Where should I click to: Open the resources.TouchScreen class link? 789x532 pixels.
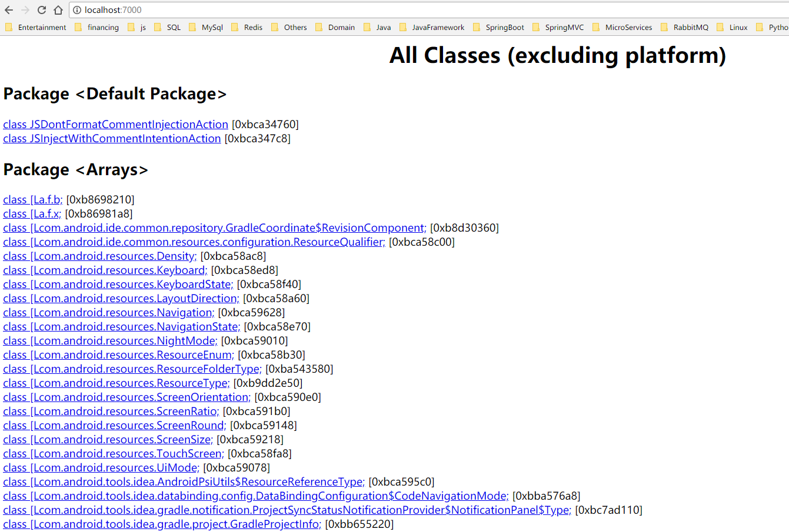(x=114, y=454)
